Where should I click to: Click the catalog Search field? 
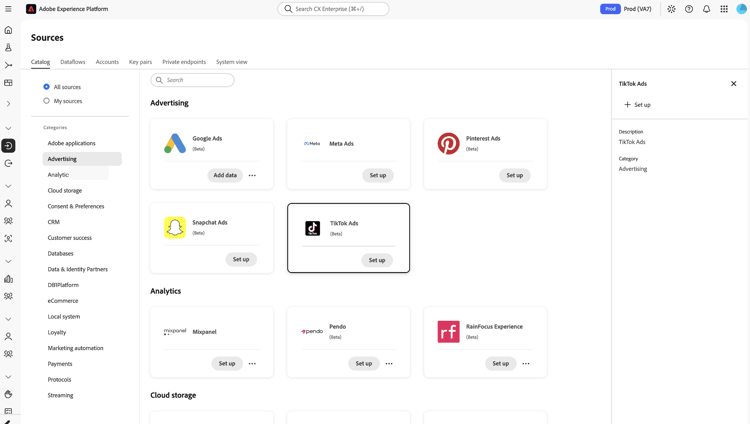192,80
